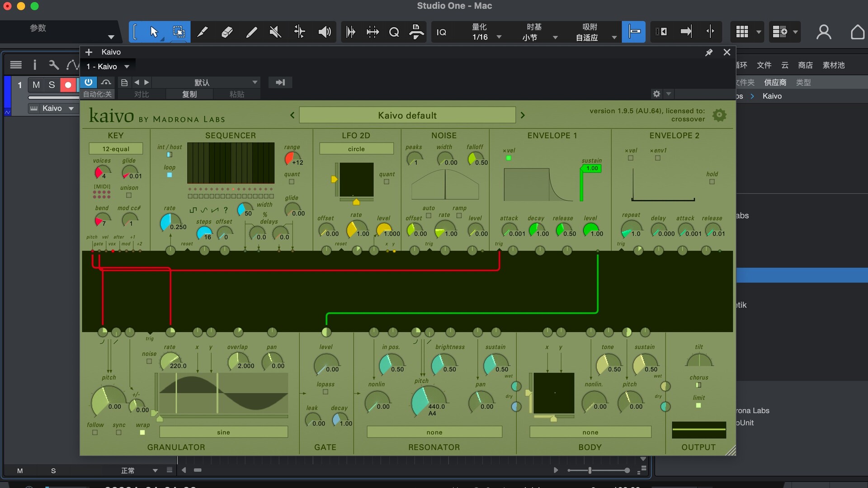This screenshot has width=868, height=488.
Task: Open the 量化 1/16 quantize dropdown
Action: [x=486, y=32]
